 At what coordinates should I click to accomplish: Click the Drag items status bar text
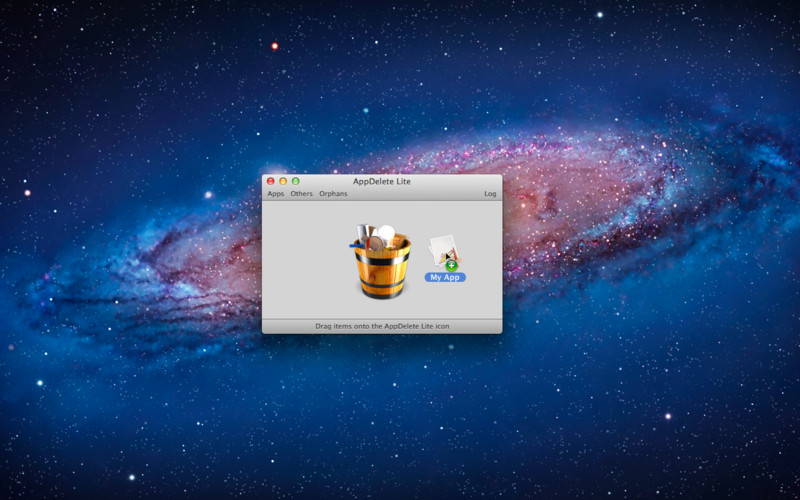click(382, 326)
